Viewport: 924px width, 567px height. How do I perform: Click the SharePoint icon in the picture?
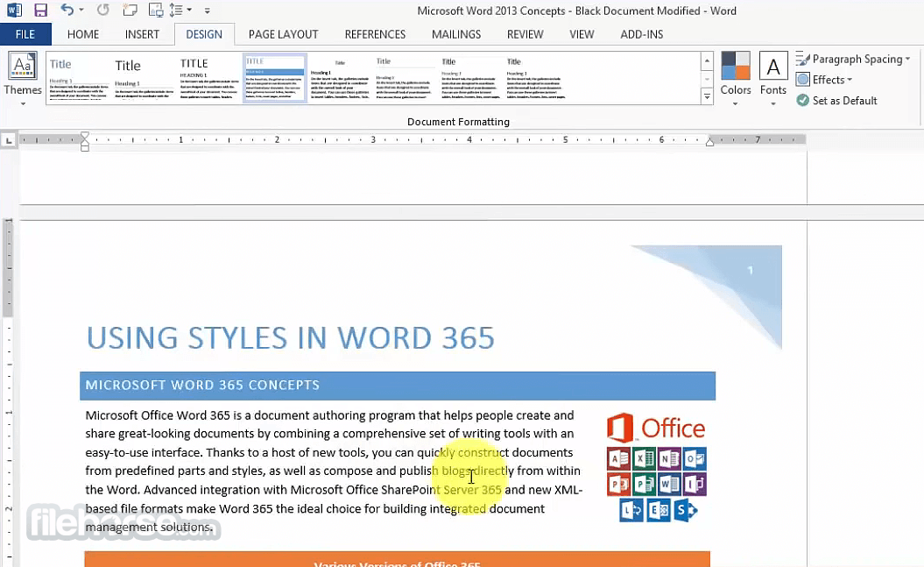click(685, 510)
